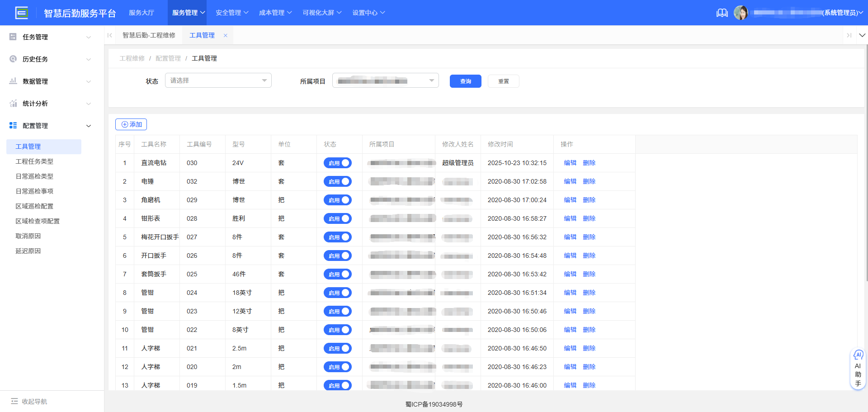Click the 配置管理 sidebar icon
The height and width of the screenshot is (412, 868).
click(13, 125)
